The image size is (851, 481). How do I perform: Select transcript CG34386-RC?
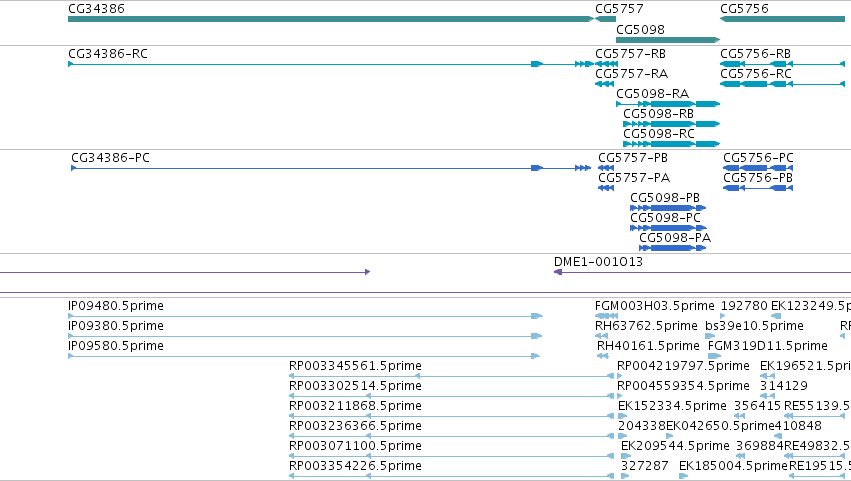(107, 54)
